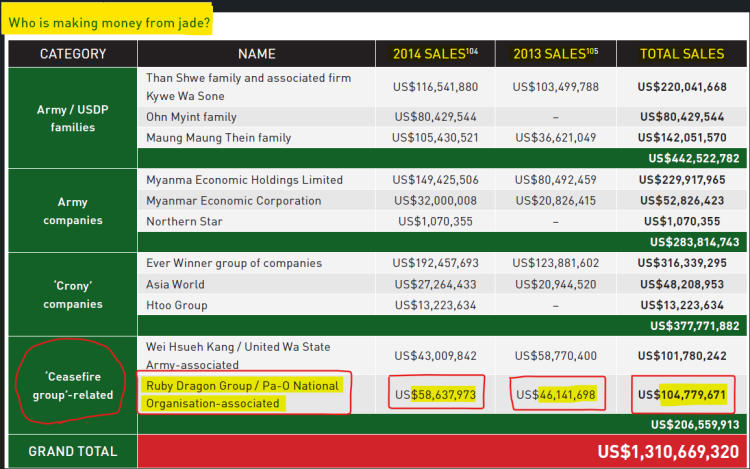Click the 2014 SALES column header
Viewport: 750px width, 469px height.
(x=436, y=54)
